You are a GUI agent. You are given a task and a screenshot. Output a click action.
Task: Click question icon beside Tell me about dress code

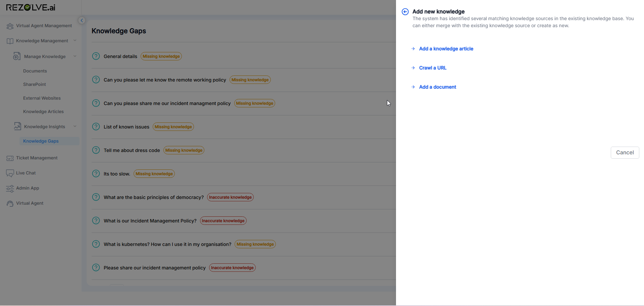pyautogui.click(x=96, y=150)
